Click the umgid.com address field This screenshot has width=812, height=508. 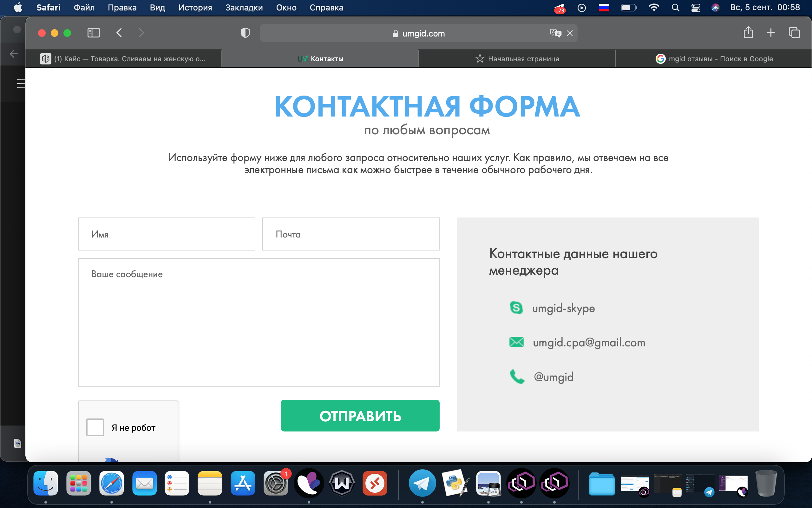(418, 33)
